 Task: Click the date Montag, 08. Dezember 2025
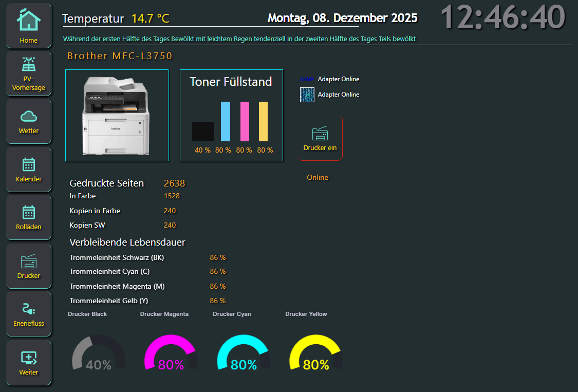[343, 17]
